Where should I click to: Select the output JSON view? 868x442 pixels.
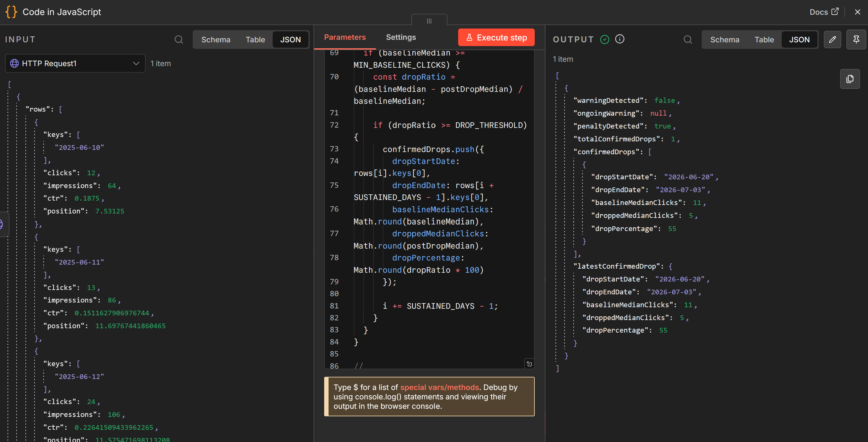[x=799, y=39]
